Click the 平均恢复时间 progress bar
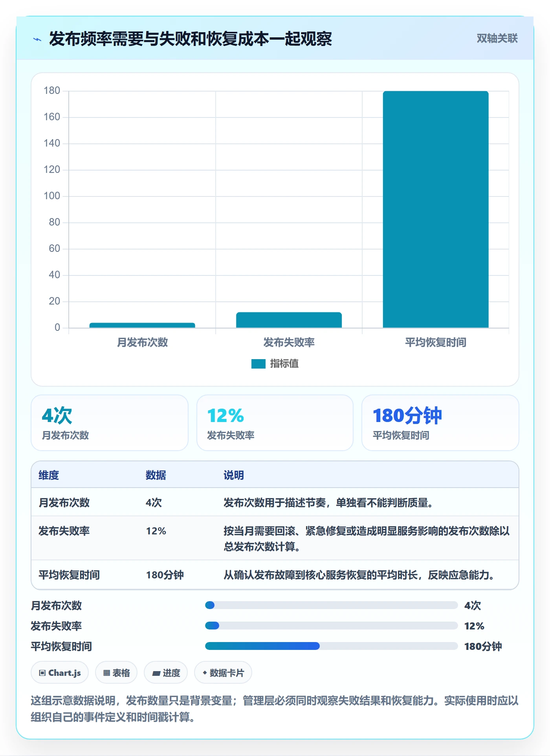The image size is (550, 756). 331,646
